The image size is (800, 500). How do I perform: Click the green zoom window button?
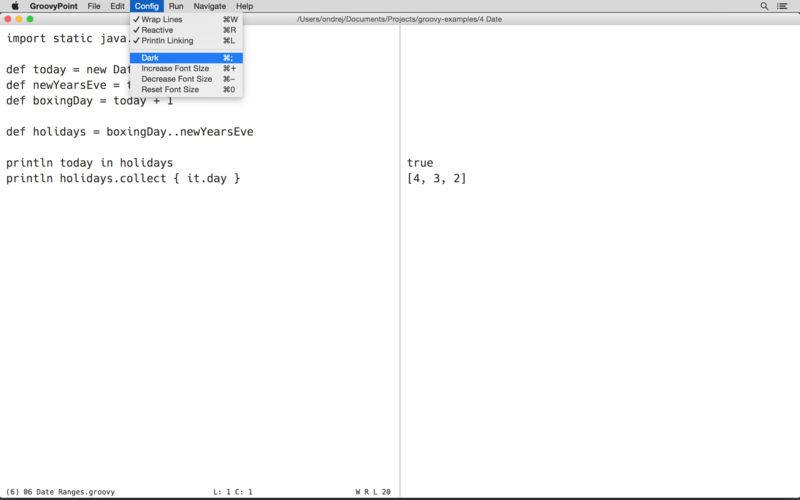pyautogui.click(x=30, y=19)
